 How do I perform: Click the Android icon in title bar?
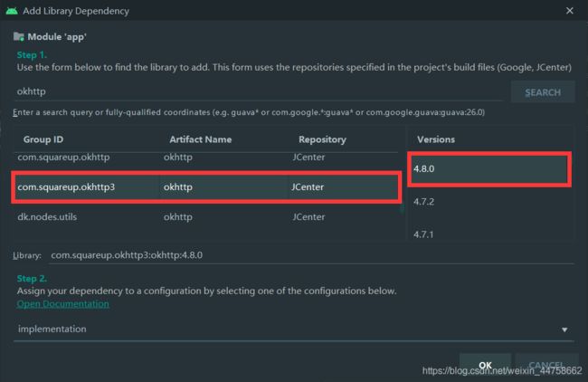coord(12,11)
